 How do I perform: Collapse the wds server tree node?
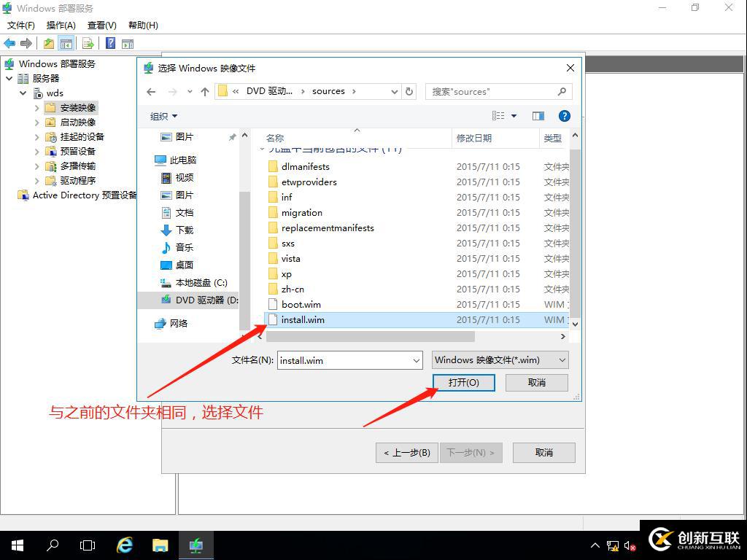[x=23, y=93]
